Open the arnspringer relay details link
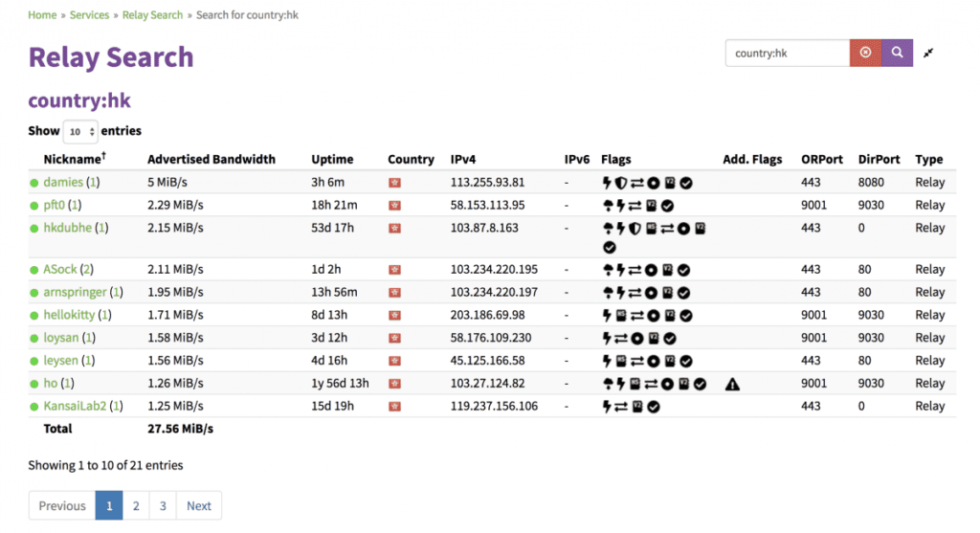 (x=75, y=292)
